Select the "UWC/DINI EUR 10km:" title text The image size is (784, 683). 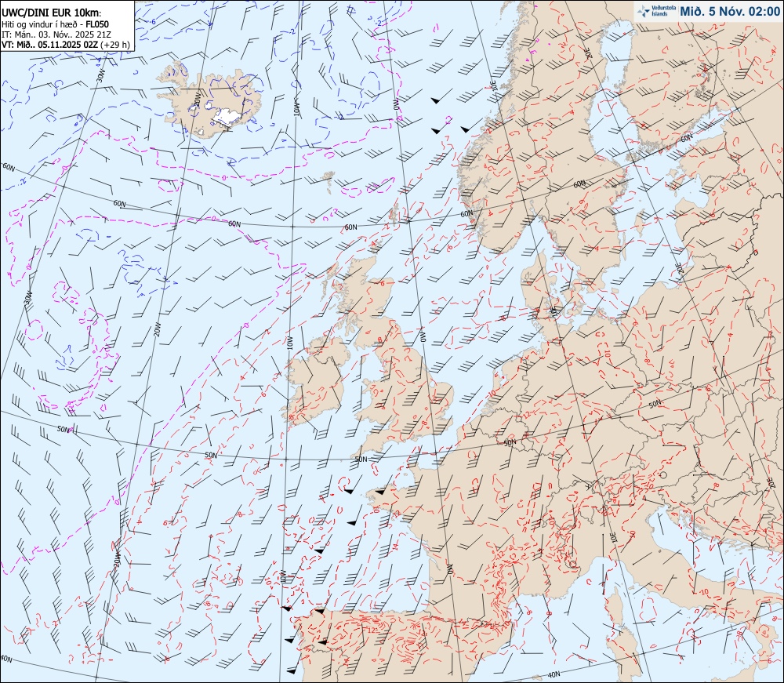click(52, 13)
